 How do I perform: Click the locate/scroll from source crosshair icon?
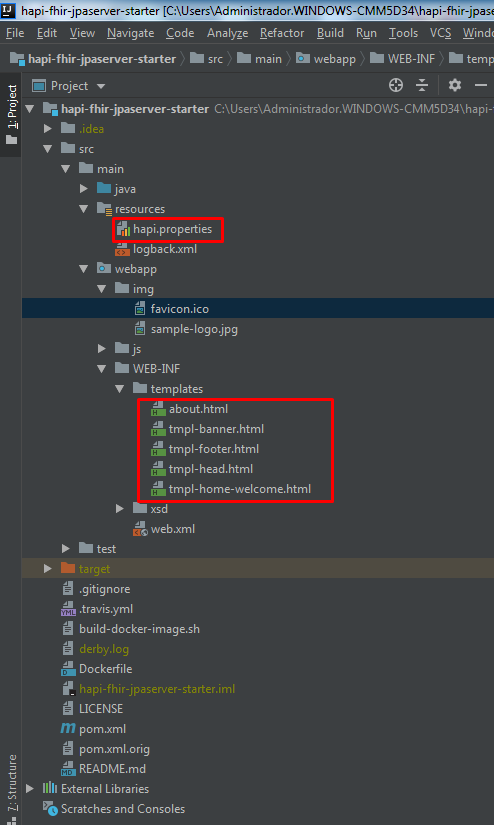(x=396, y=85)
